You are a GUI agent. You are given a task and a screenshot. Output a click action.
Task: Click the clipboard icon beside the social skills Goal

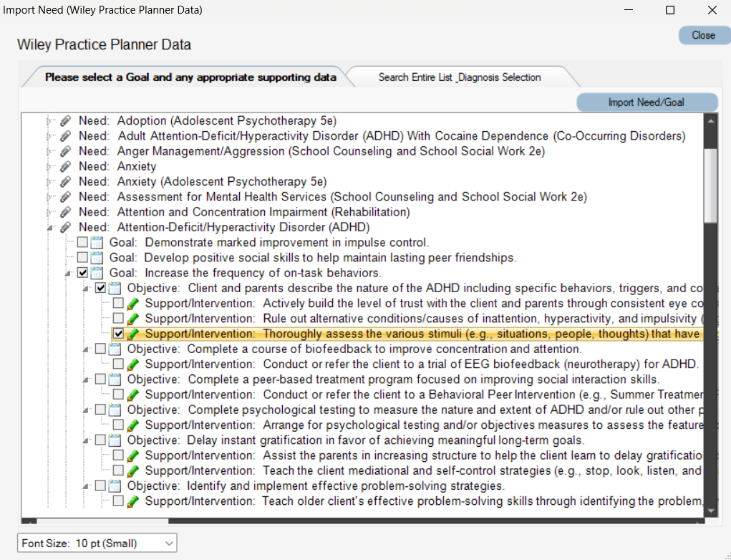click(x=96, y=257)
